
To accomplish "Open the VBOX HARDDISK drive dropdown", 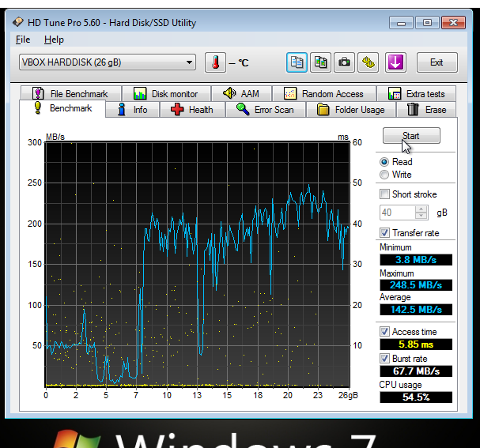I will click(x=108, y=62).
